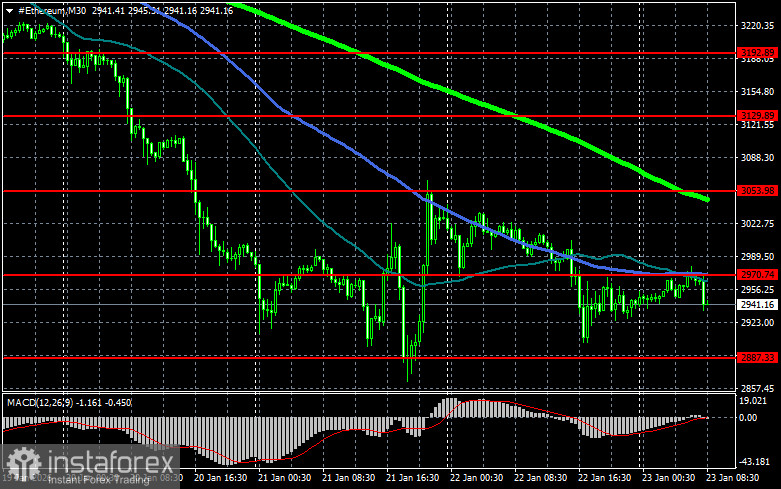Click the red 3129.89 level price label
The width and height of the screenshot is (781, 489).
pyautogui.click(x=758, y=116)
